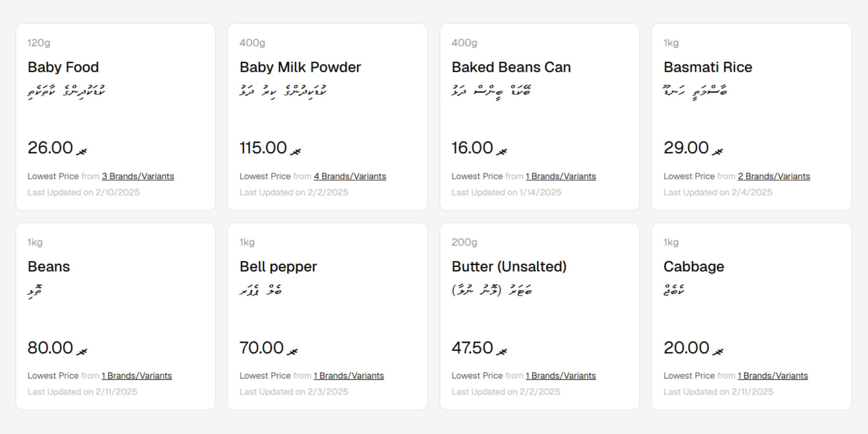Click the 115.00 price of Baby Milk Powder
The height and width of the screenshot is (434, 868).
(263, 148)
